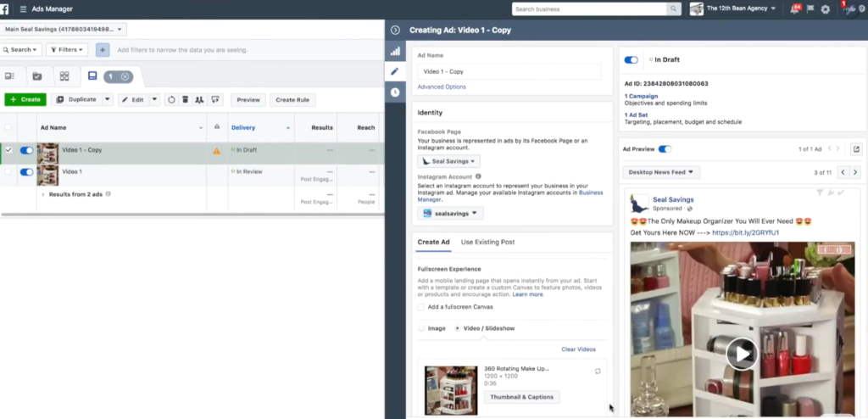Select the Video / Slideshow radio option

pos(457,328)
